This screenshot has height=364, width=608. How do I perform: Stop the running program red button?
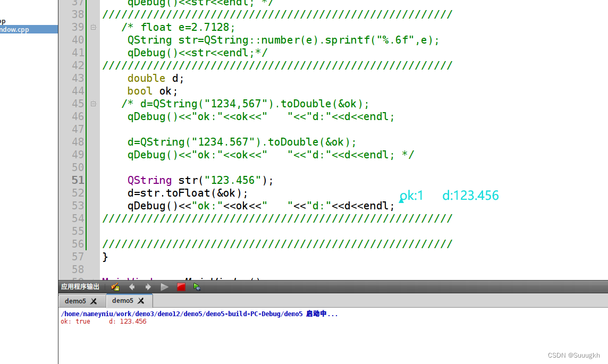(x=181, y=287)
